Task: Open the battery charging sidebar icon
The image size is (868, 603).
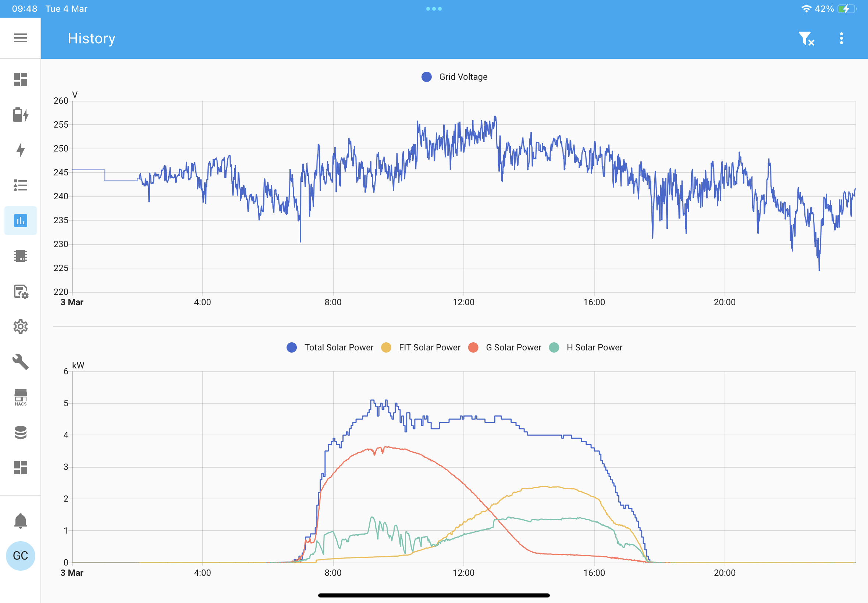Action: click(20, 115)
